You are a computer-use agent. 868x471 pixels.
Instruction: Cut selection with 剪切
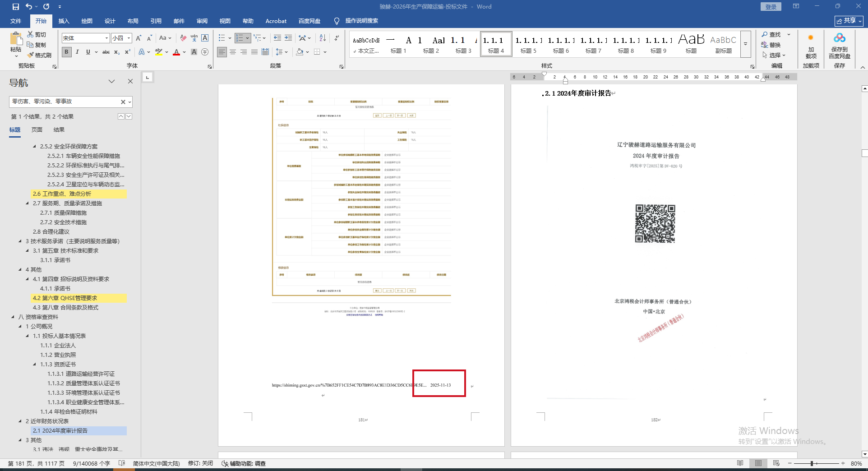coord(37,34)
